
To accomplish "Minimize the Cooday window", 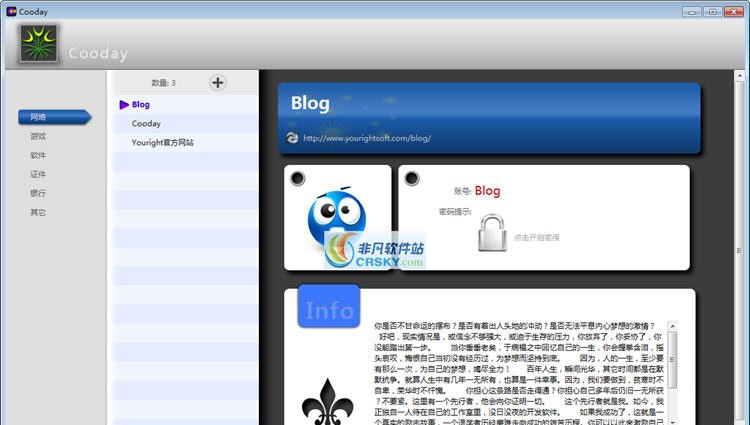I will pos(692,11).
